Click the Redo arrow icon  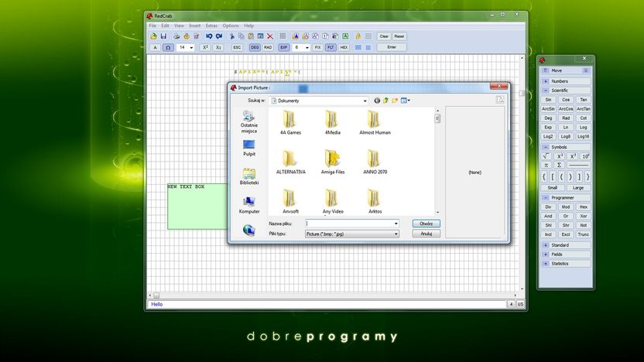point(219,36)
